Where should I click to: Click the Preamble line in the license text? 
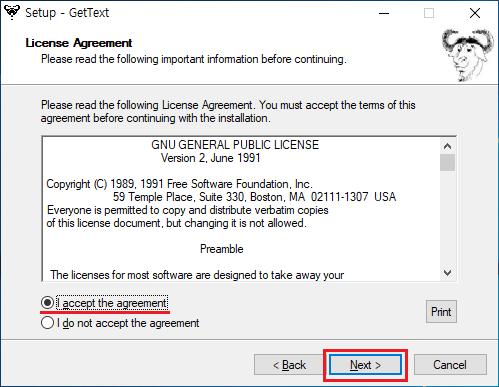(x=222, y=249)
